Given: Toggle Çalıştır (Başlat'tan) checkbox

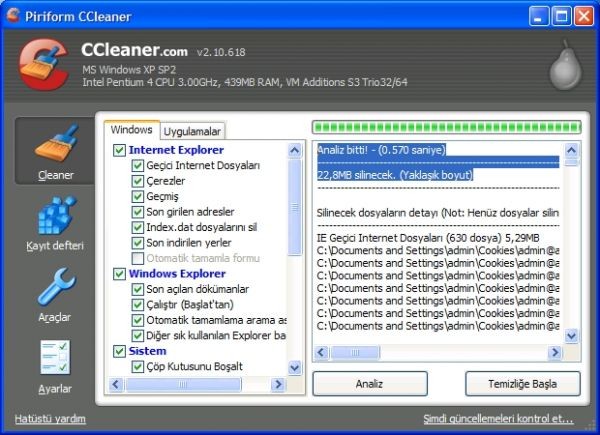Looking at the screenshot, I should pos(137,305).
